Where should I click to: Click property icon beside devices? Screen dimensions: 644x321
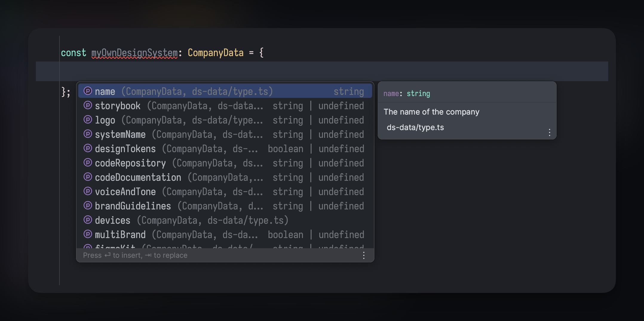(x=88, y=220)
